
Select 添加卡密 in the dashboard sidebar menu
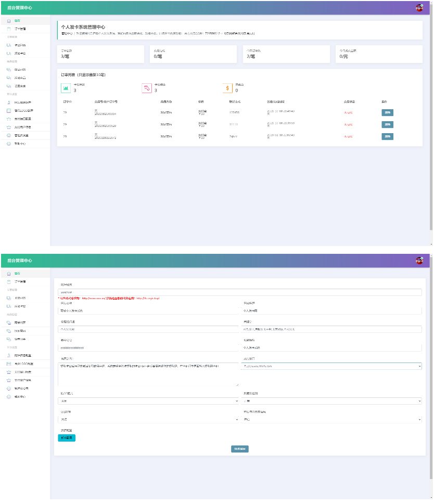pos(20,53)
